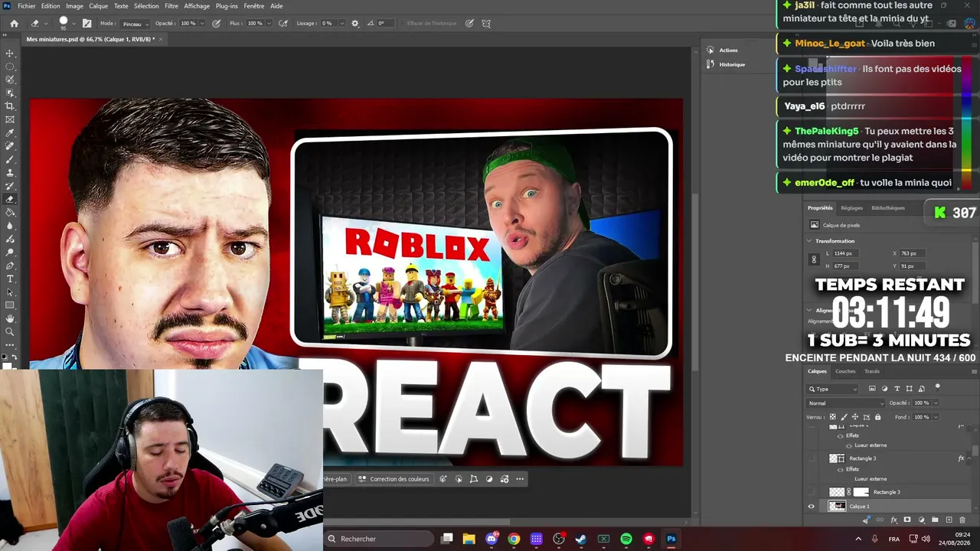Image resolution: width=980 pixels, height=551 pixels.
Task: Open the brush Mode dropdown
Action: (136, 24)
